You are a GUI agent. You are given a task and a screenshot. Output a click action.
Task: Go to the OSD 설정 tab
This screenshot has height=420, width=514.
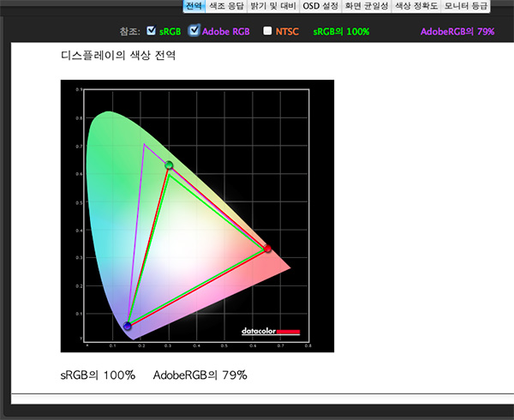click(320, 6)
